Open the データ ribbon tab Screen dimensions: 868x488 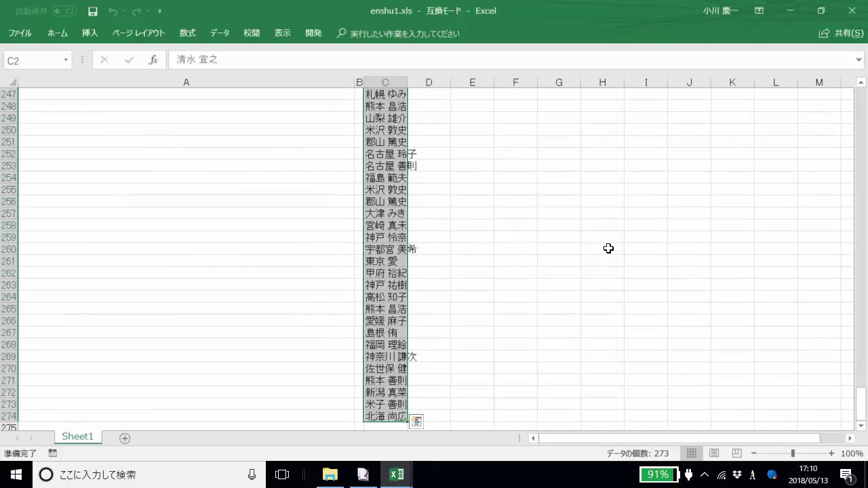coord(220,33)
